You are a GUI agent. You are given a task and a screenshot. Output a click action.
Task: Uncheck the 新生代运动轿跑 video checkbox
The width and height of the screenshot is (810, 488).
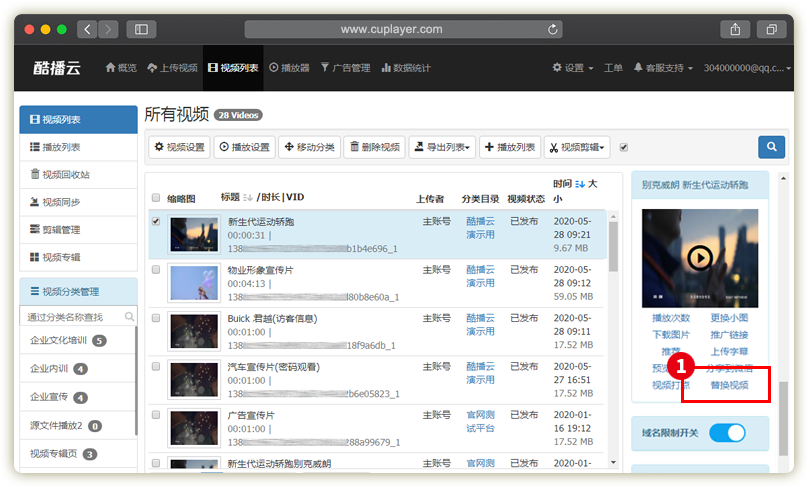coord(155,222)
